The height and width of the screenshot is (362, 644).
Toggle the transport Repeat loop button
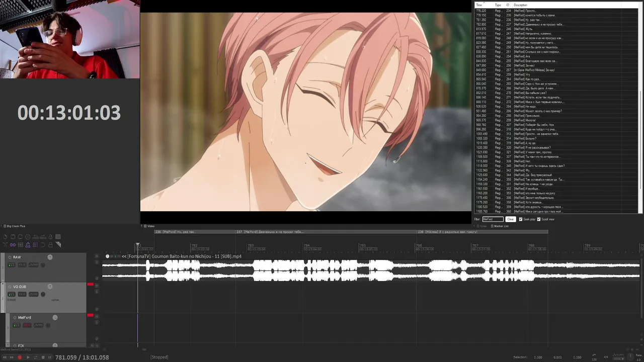pyautogui.click(x=35, y=357)
